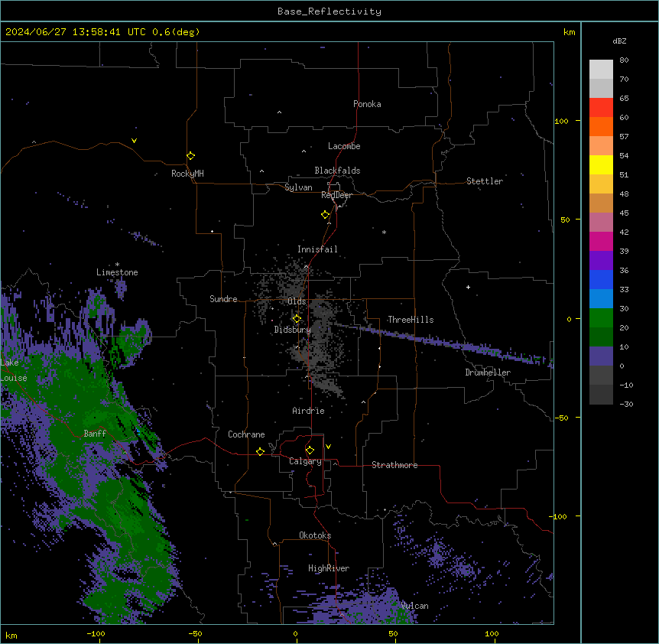659x644 pixels.
Task: Click the Banff label on the map
Action: click(95, 434)
